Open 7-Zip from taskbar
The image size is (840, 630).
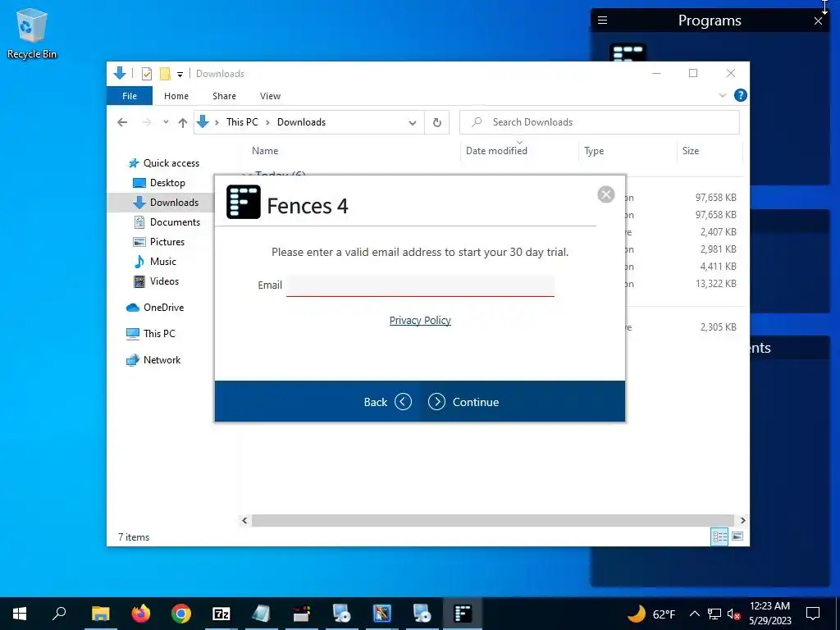(221, 614)
